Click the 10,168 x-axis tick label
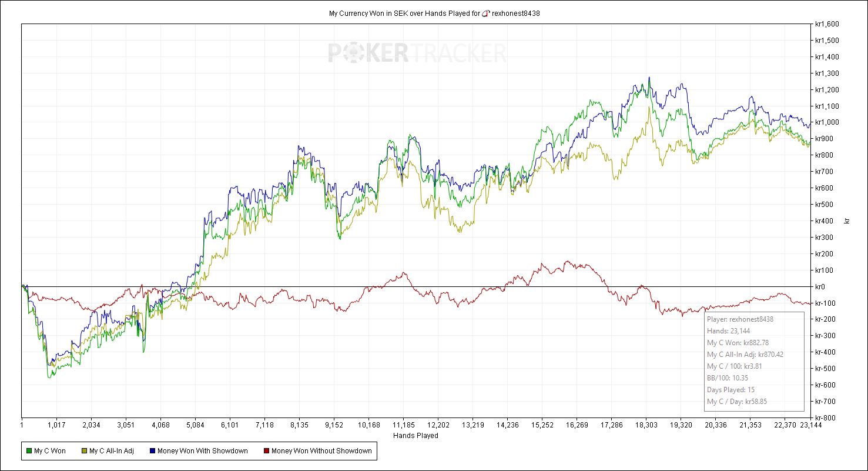Viewport: 868px width, 471px height. pos(368,425)
